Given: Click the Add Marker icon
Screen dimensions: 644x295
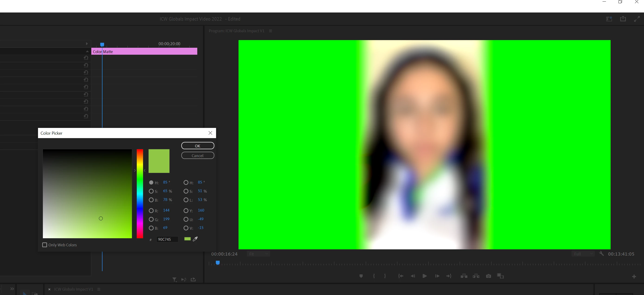Looking at the screenshot, I should click(x=361, y=276).
